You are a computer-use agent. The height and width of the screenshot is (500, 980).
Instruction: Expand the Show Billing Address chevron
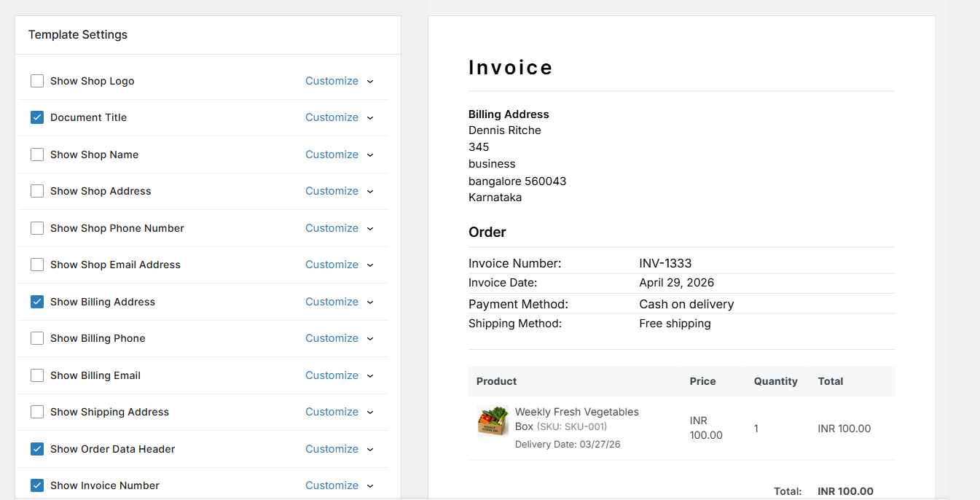click(370, 302)
